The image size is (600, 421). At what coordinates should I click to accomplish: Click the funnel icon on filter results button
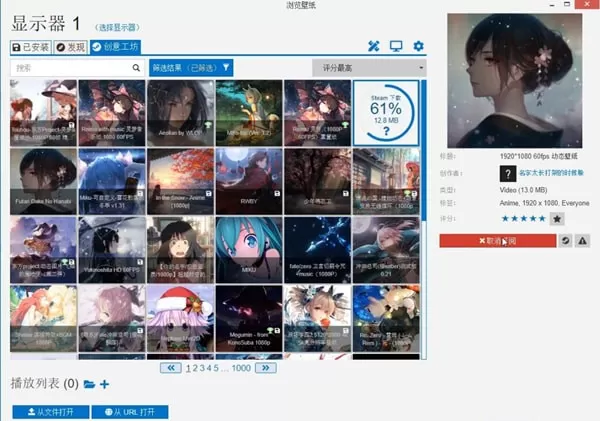(226, 68)
